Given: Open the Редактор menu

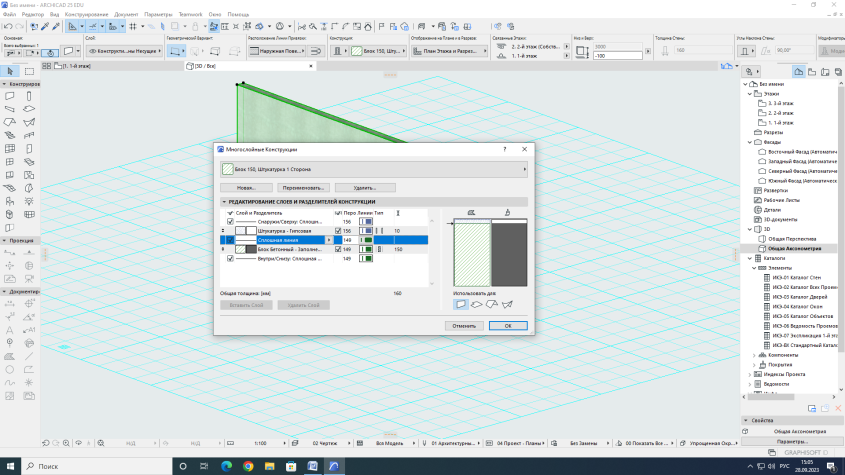Looking at the screenshot, I should click(32, 15).
